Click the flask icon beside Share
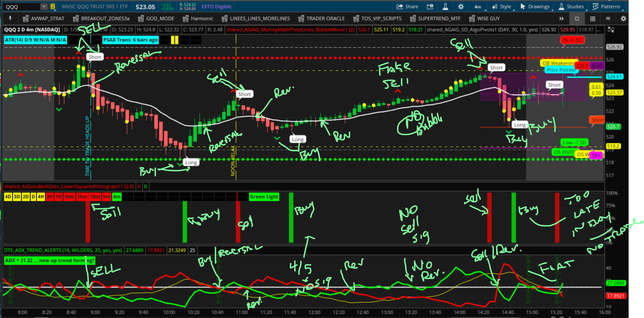The height and width of the screenshot is (318, 644). click(x=445, y=6)
